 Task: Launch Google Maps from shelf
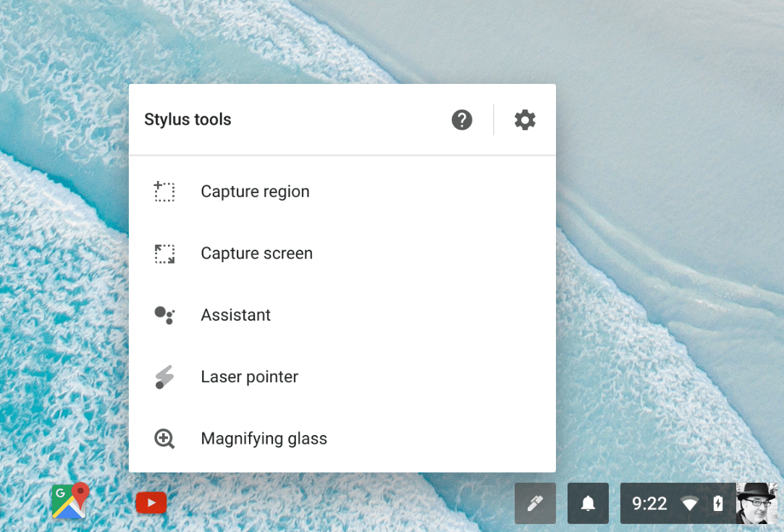coord(70,501)
